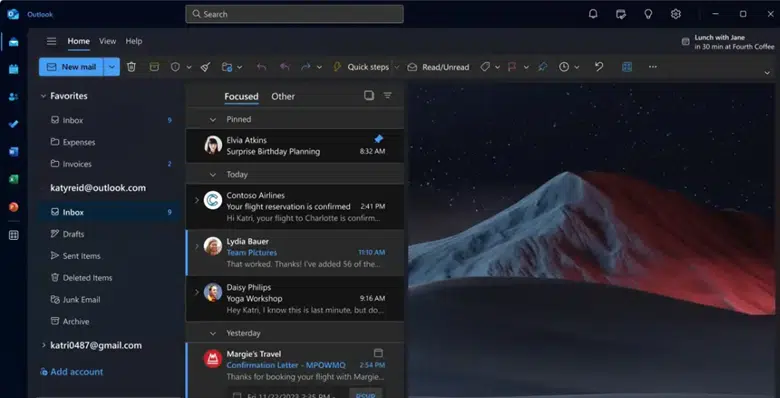Launch Word from the sidebar

[x=13, y=152]
